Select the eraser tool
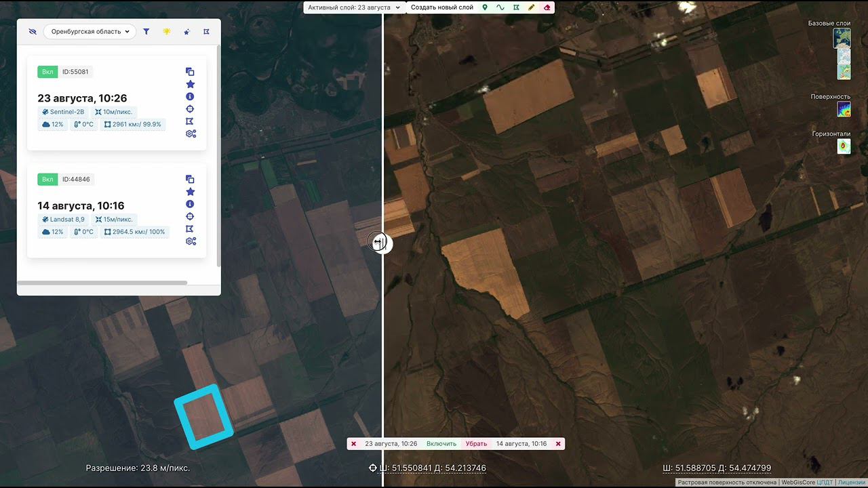 point(547,7)
